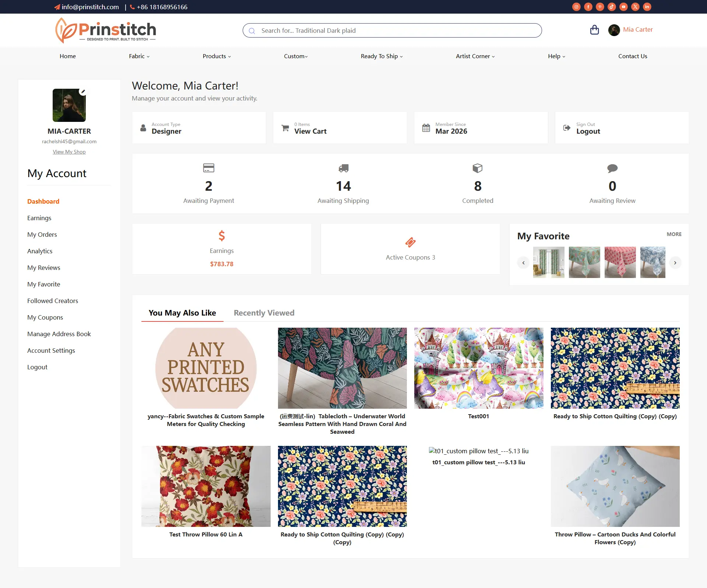Screen dimensions: 707x588
Task: Open the shopping bag cart icon
Action: click(x=594, y=30)
